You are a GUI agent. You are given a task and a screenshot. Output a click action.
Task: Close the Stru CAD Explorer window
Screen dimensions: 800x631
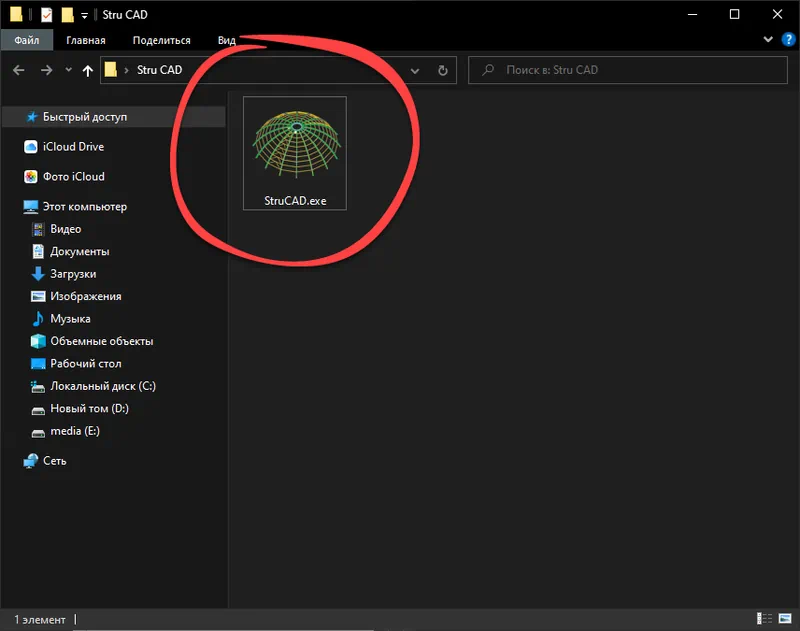tap(777, 14)
